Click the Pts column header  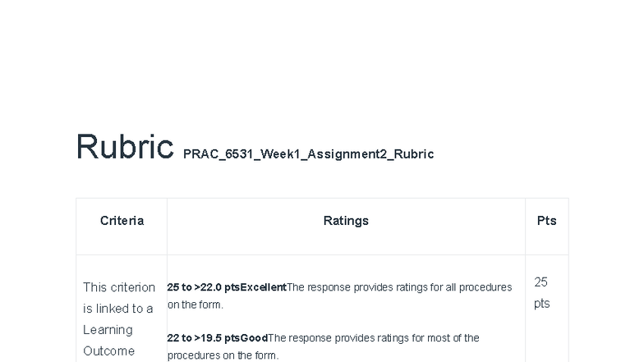tap(547, 221)
